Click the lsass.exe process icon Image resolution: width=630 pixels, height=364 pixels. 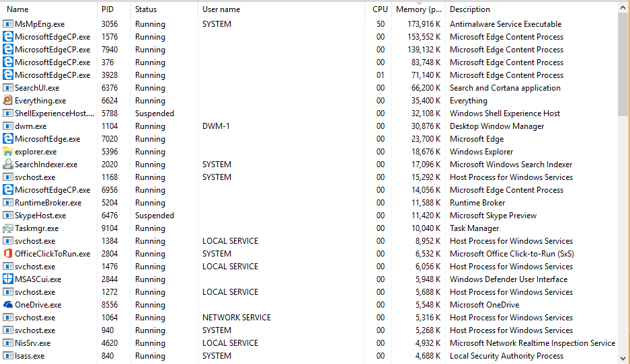(7, 355)
